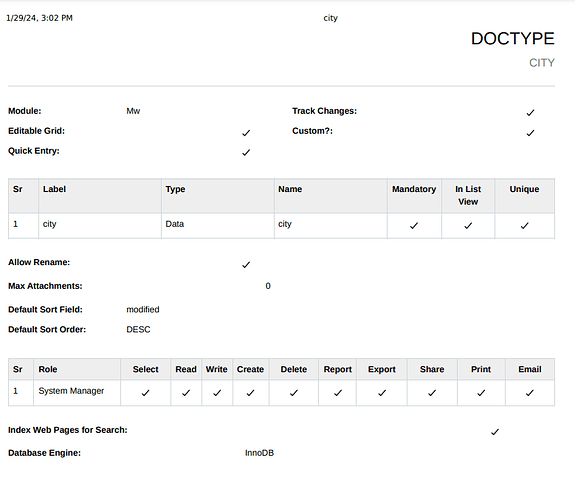
Task: Click the Default Sort Order value DESC
Action: (x=138, y=329)
